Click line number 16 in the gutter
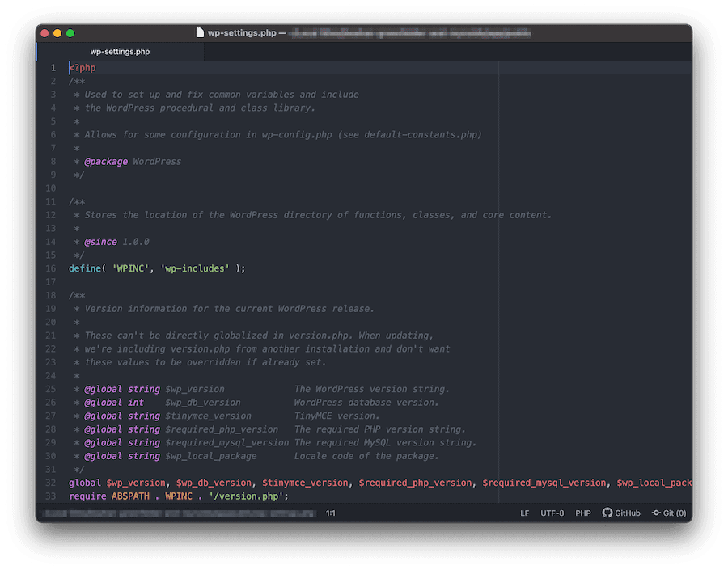The width and height of the screenshot is (728, 570). click(51, 268)
